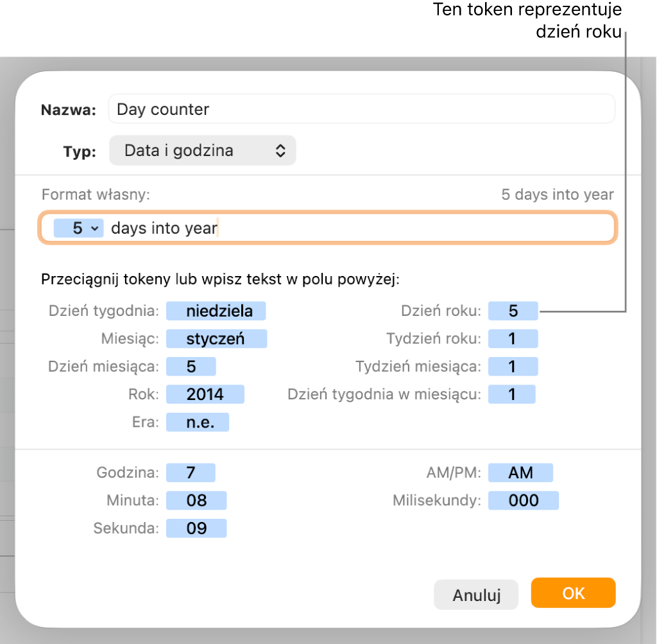This screenshot has width=657, height=644.
Task: Click the 'Dzień roku:' label
Action: 441,311
